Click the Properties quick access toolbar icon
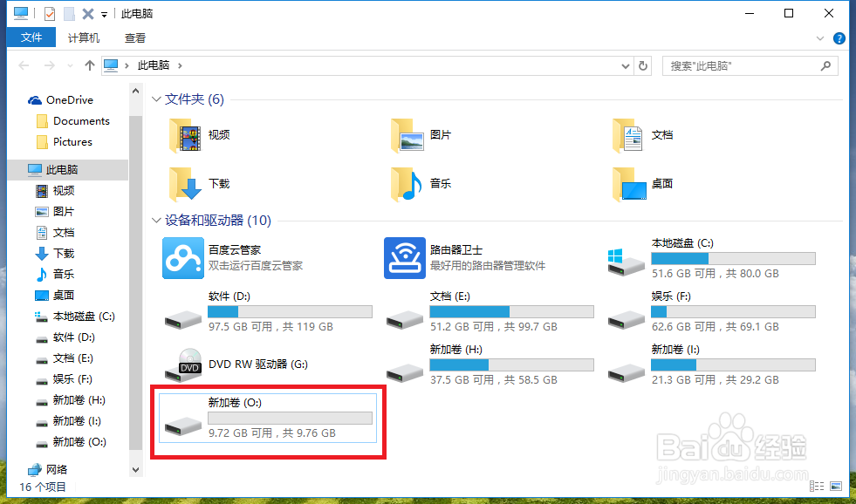The height and width of the screenshot is (504, 856). (x=50, y=14)
